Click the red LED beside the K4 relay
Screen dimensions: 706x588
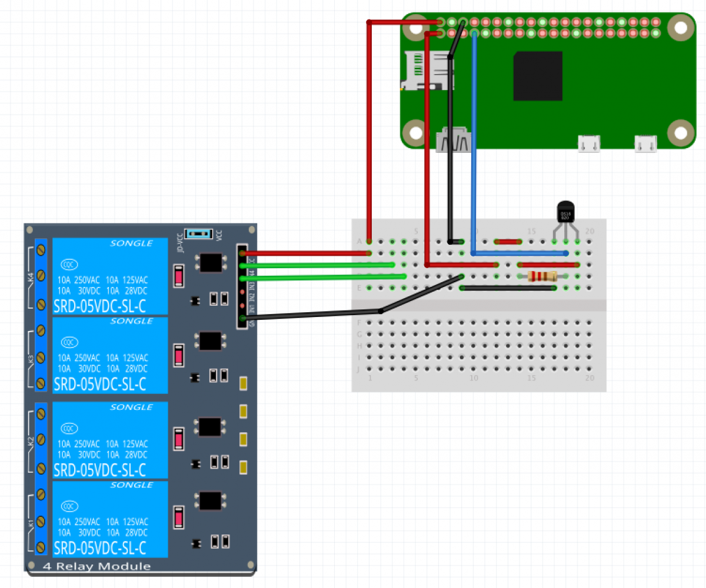(179, 276)
